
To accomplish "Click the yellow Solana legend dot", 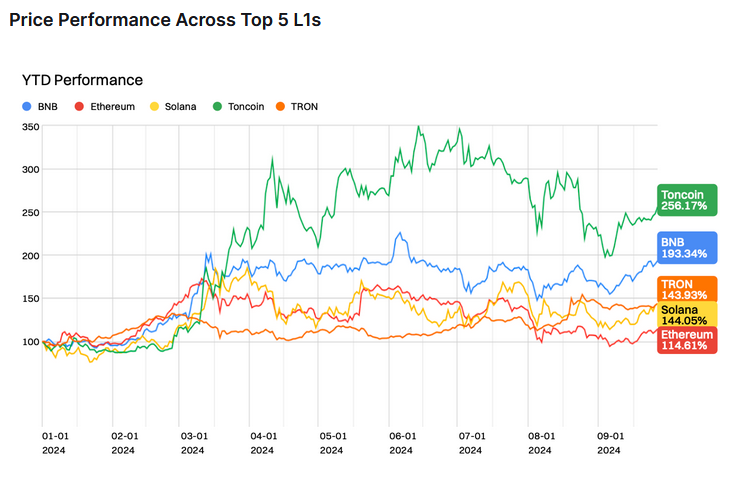I will pos(154,106).
